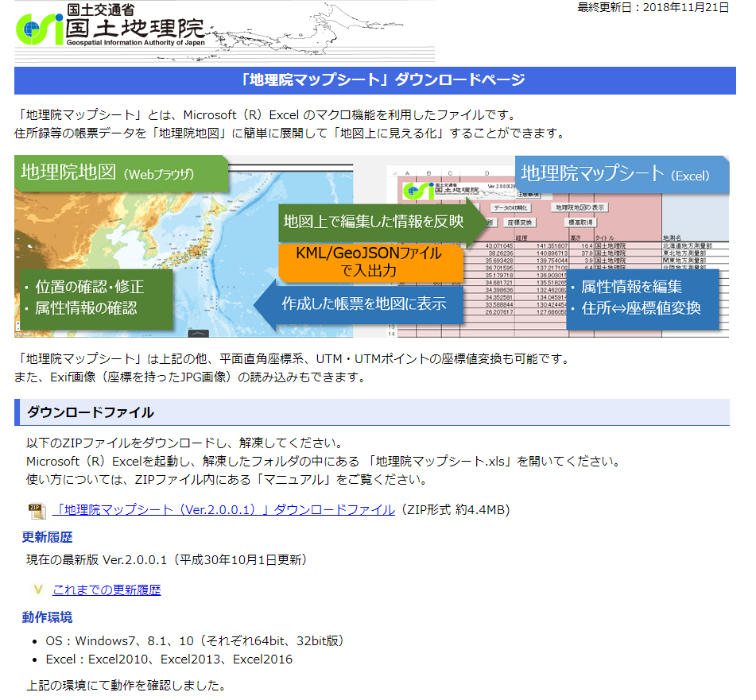Open the 地理院マップシート Ver.2.0.0.1 download link
The height and width of the screenshot is (700, 756).
223,510
